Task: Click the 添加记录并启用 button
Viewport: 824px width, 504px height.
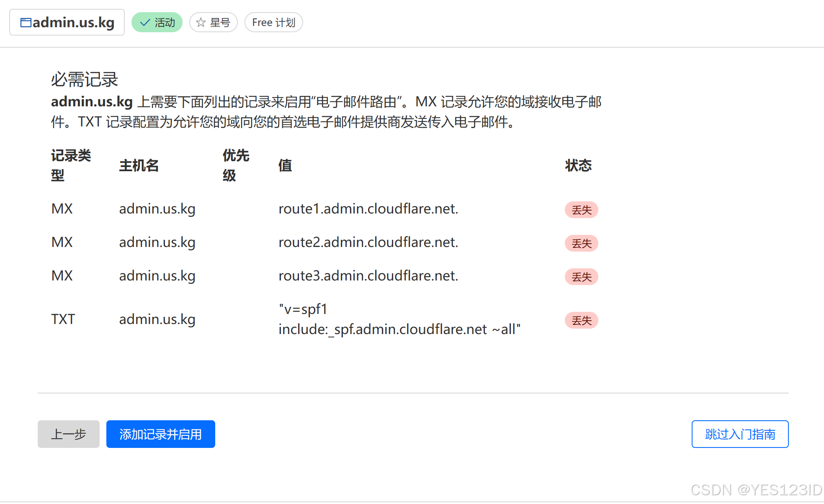Action: [x=160, y=434]
